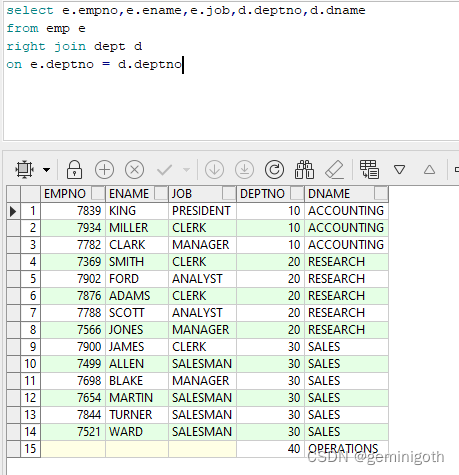Click the fetch last page arrow icon
This screenshot has width=459, height=475.
(244, 170)
